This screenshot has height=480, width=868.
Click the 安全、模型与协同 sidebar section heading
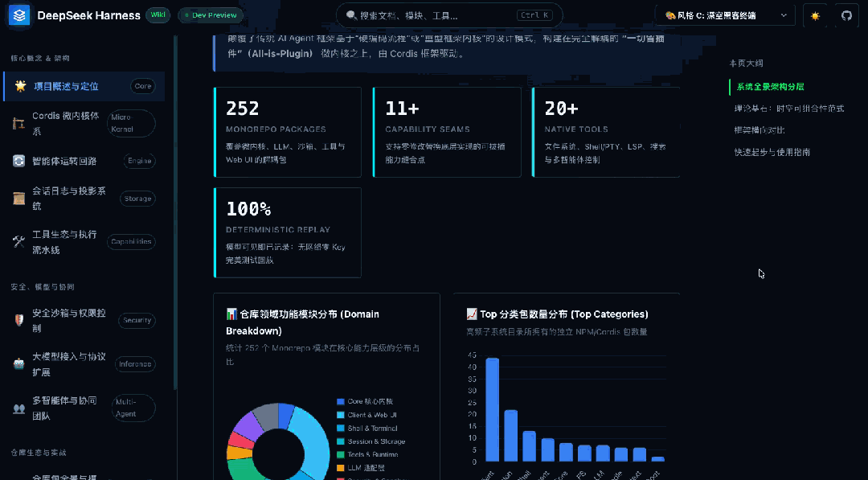[42, 287]
